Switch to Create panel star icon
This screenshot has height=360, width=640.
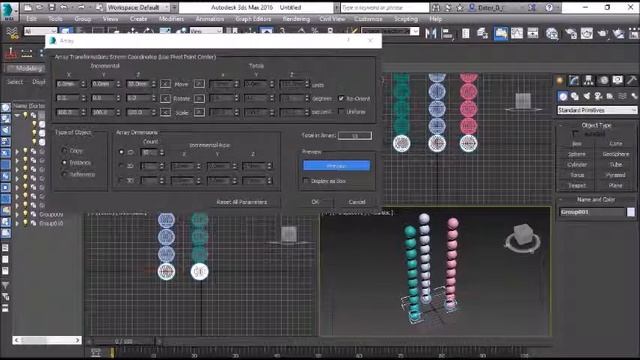560,80
